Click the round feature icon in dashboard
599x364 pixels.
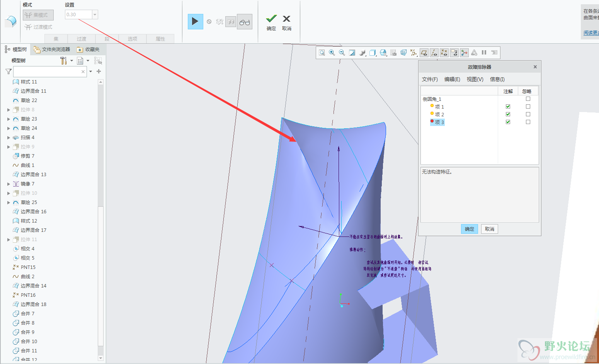(10, 21)
